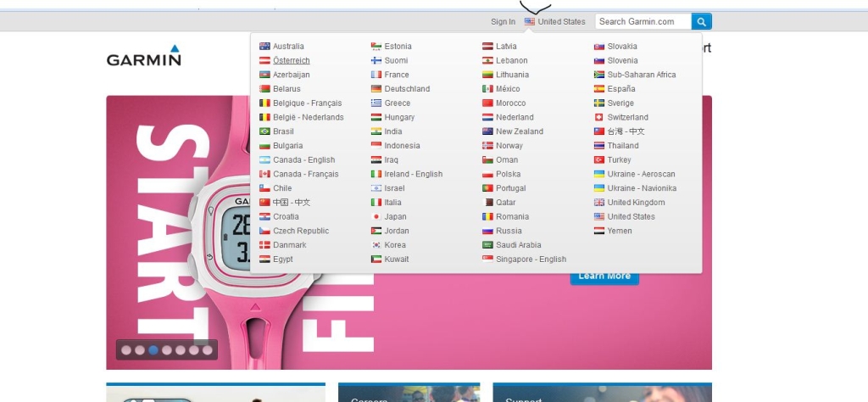Click the Garmin logo
This screenshot has height=402, width=868.
[x=144, y=55]
